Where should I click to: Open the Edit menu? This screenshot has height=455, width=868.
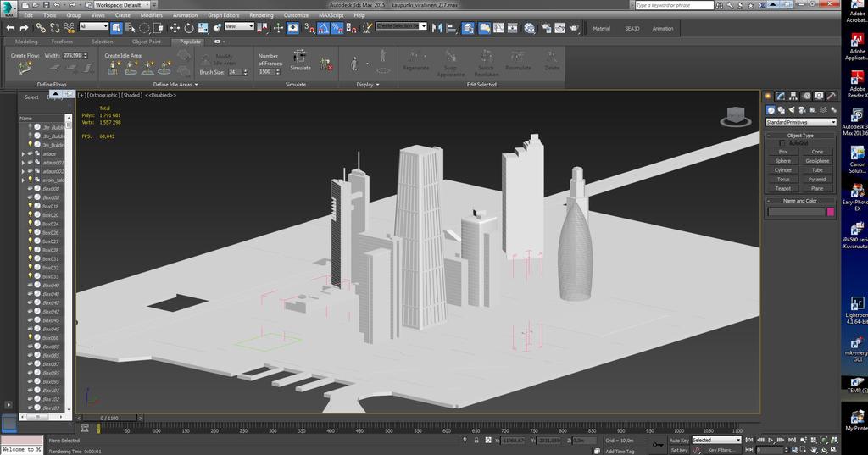pyautogui.click(x=28, y=15)
